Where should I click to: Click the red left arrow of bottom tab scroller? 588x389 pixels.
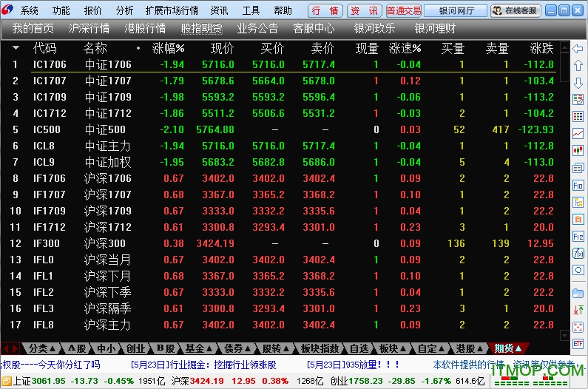tap(5, 348)
